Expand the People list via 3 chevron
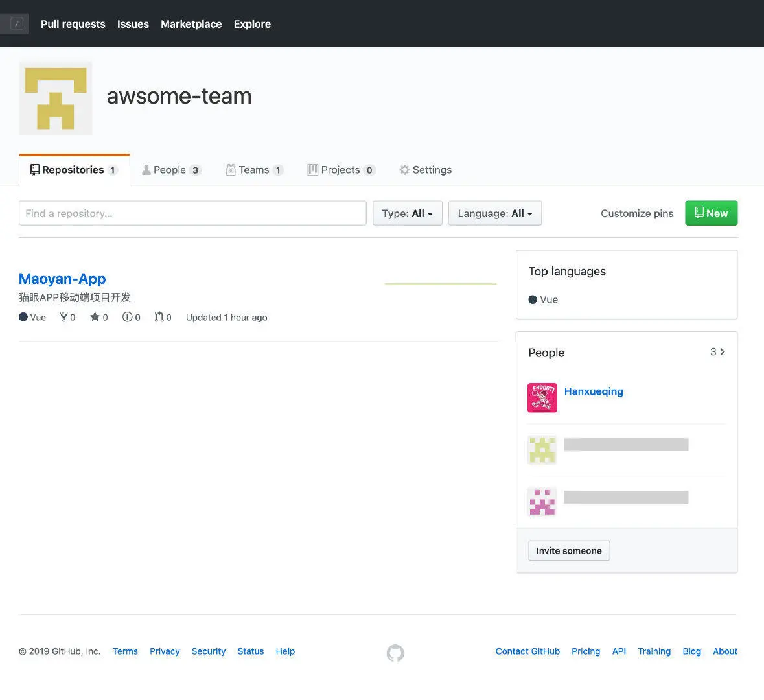The height and width of the screenshot is (700, 764). (718, 351)
